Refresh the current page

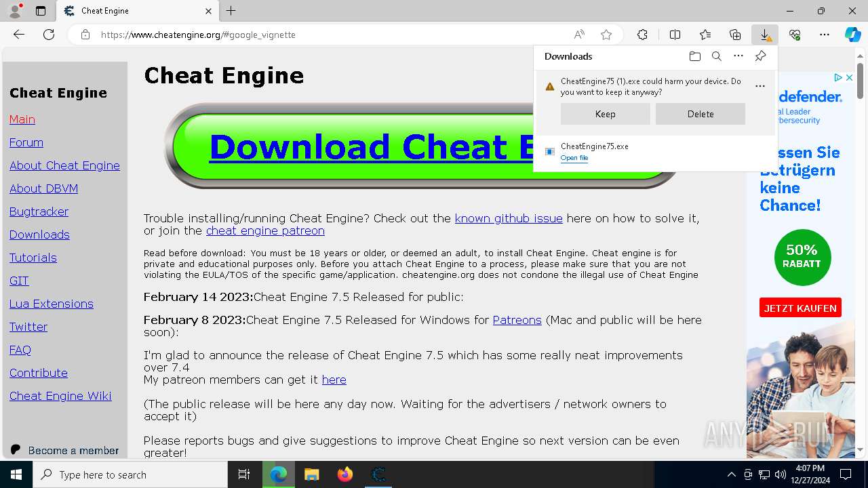(x=49, y=35)
